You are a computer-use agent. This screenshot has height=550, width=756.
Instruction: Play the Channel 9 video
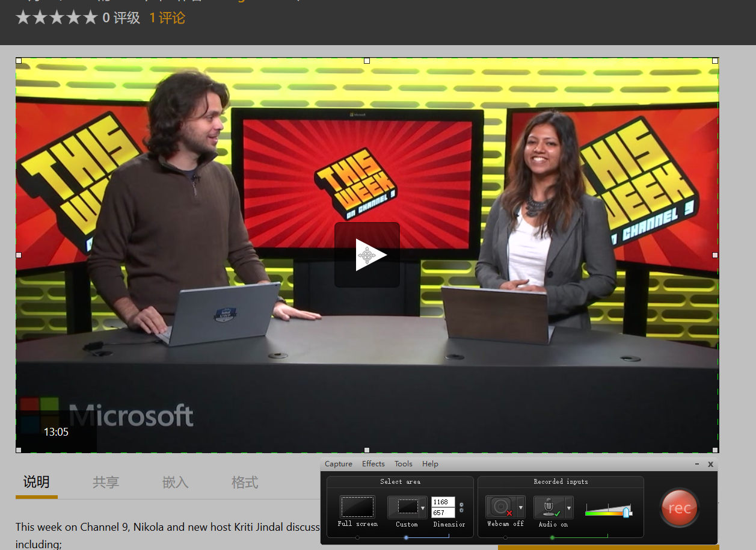click(x=367, y=255)
